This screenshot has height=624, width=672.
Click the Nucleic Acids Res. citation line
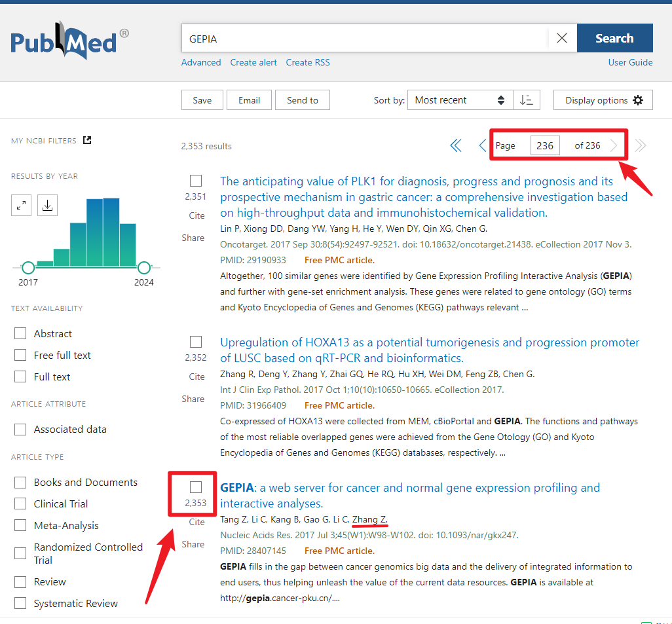[369, 535]
